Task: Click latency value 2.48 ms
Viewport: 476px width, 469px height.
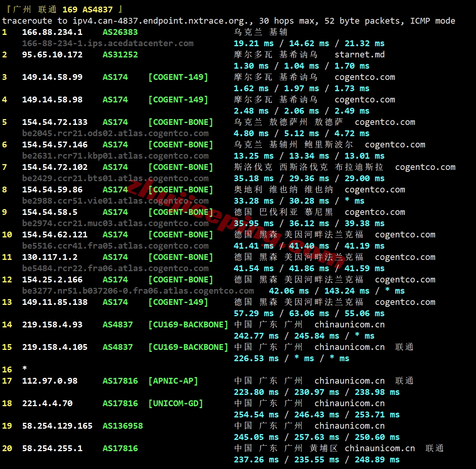Action: click(251, 111)
